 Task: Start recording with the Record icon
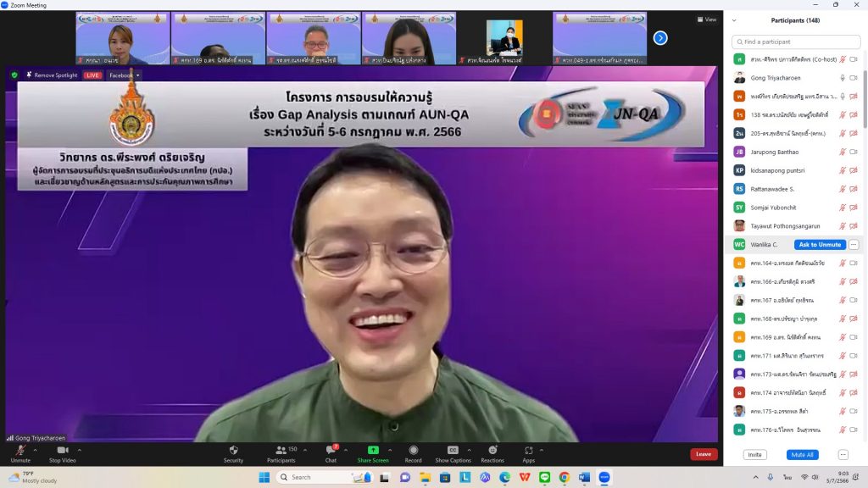(x=414, y=451)
